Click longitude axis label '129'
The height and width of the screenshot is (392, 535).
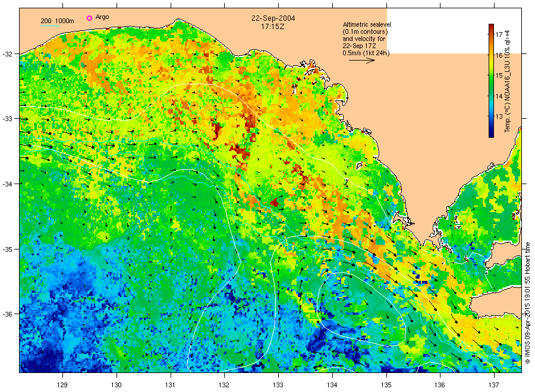pyautogui.click(x=62, y=385)
